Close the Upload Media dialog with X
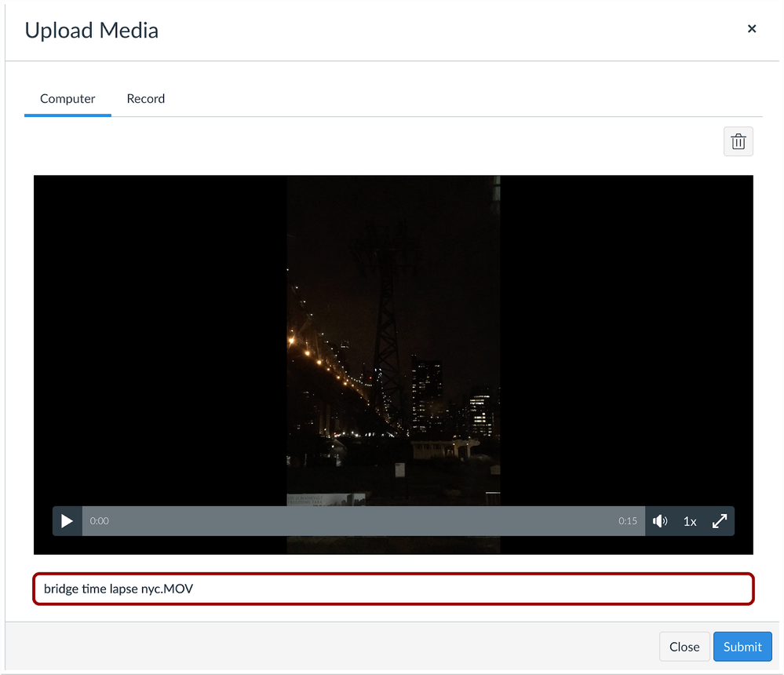The width and height of the screenshot is (784, 675). click(x=752, y=29)
